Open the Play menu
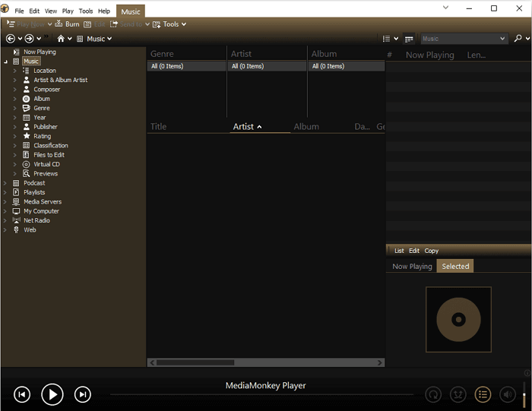Image resolution: width=532 pixels, height=411 pixels. pyautogui.click(x=68, y=11)
